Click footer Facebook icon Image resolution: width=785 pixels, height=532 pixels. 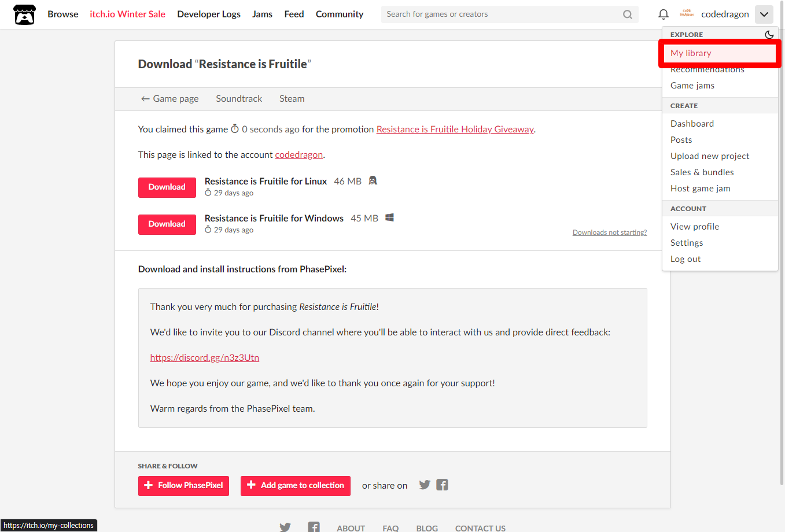click(x=314, y=527)
